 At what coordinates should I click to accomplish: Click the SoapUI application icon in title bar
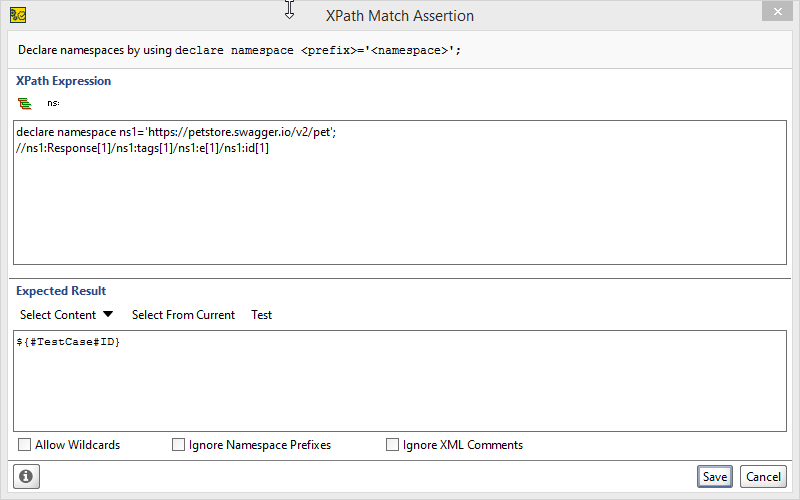pyautogui.click(x=18, y=15)
